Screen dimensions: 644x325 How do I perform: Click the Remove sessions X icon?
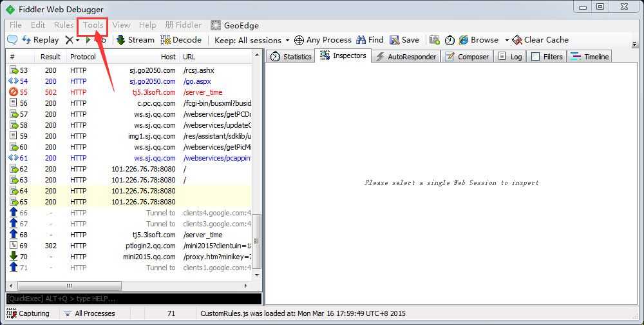point(70,40)
